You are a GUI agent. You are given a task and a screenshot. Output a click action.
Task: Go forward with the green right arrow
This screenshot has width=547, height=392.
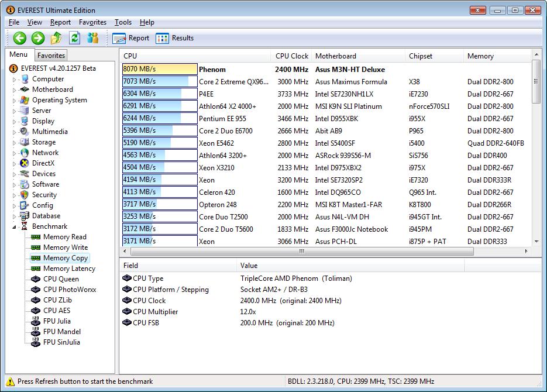(x=38, y=38)
